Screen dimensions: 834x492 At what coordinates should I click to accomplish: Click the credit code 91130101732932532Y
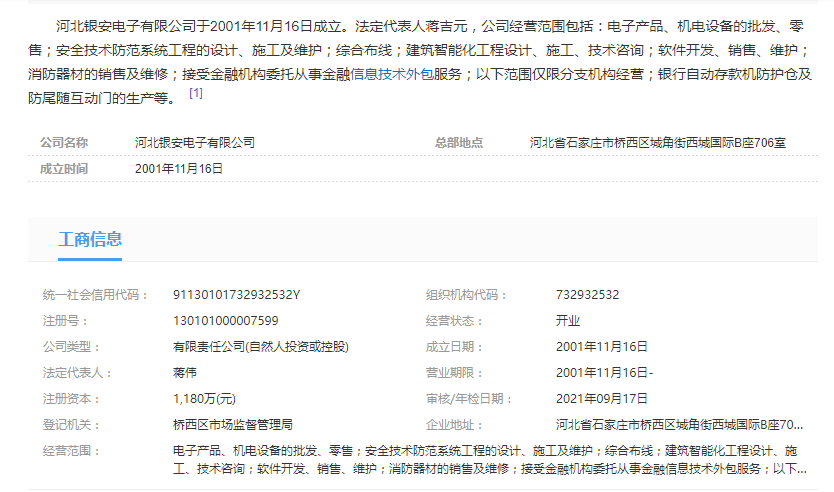pos(236,295)
